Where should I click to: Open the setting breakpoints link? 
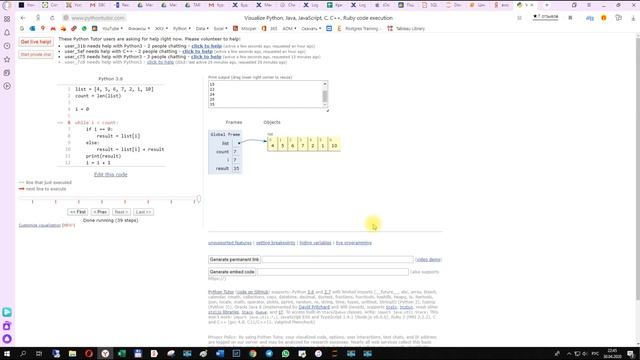(275, 243)
